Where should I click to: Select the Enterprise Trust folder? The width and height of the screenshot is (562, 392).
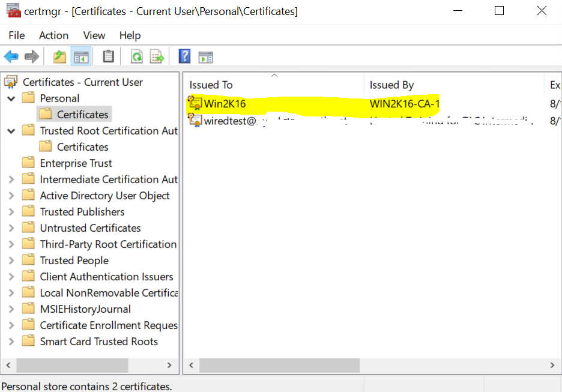pos(76,163)
